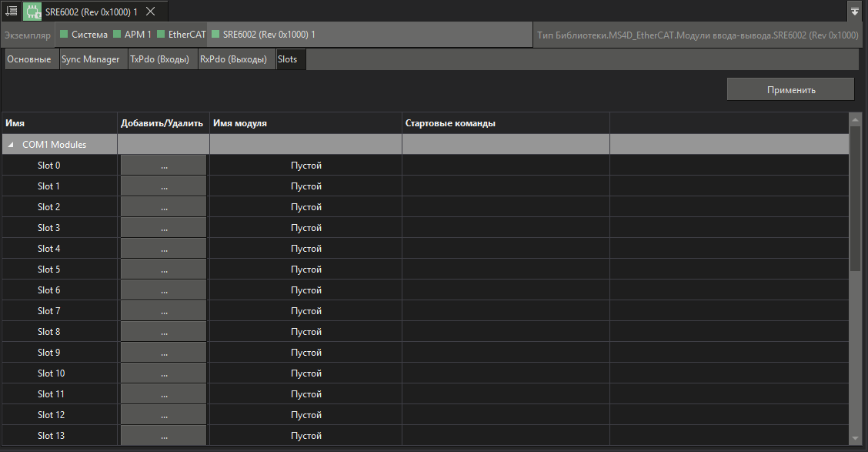Open add/remove button for Slot 10

pyautogui.click(x=164, y=373)
